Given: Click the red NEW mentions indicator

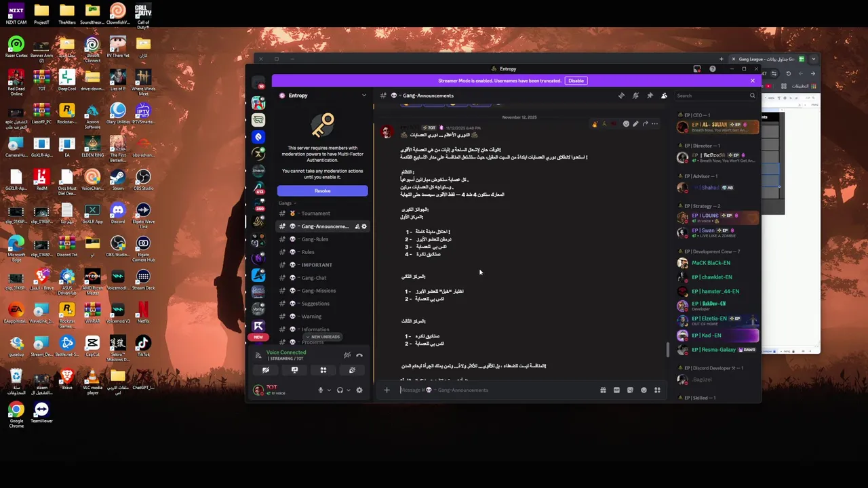Looking at the screenshot, I should tap(258, 337).
